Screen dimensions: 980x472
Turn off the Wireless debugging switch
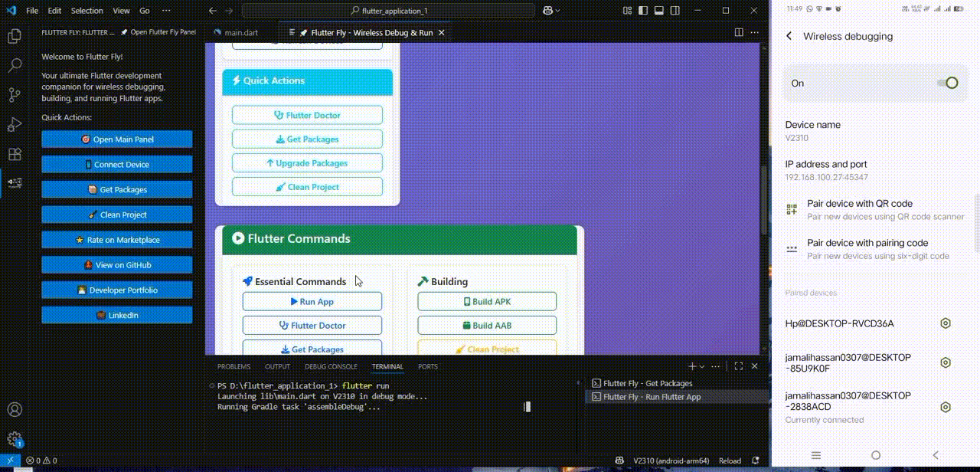point(949,83)
